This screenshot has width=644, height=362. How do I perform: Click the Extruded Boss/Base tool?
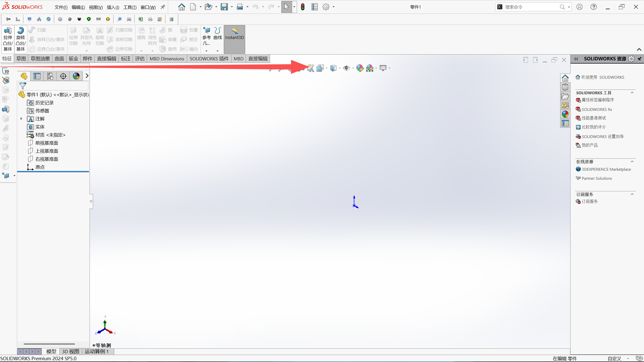[8, 39]
